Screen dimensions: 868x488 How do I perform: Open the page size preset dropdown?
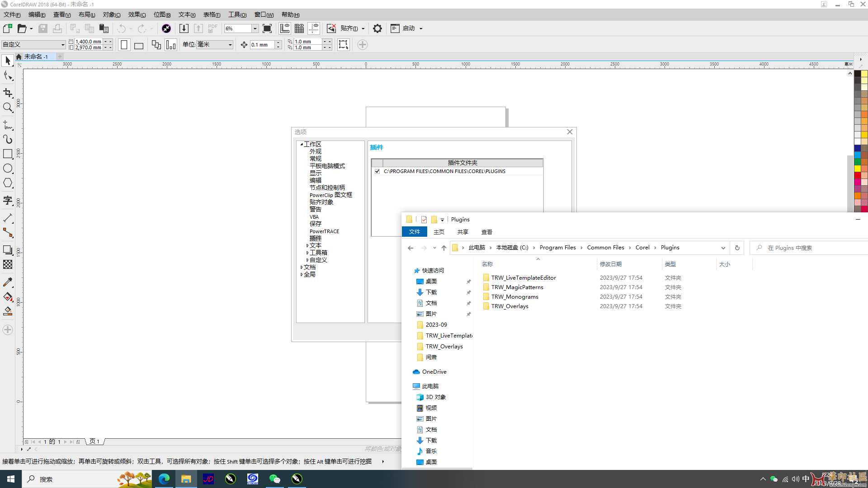pos(63,44)
